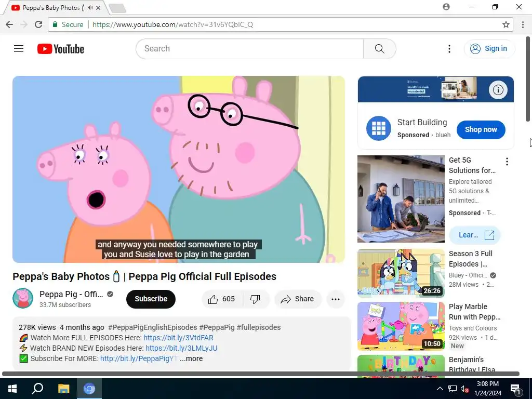Click the Play Marble Run with Pepp... title
The image size is (532, 399).
coord(475,312)
